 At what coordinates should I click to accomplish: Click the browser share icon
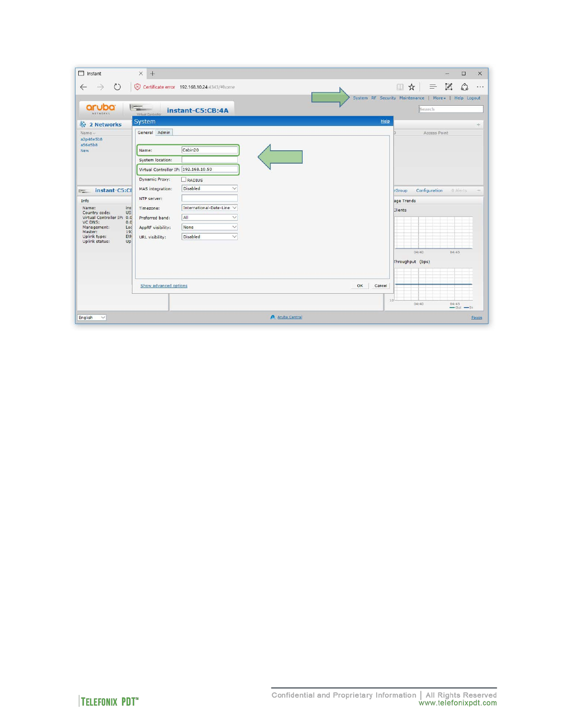pos(465,86)
